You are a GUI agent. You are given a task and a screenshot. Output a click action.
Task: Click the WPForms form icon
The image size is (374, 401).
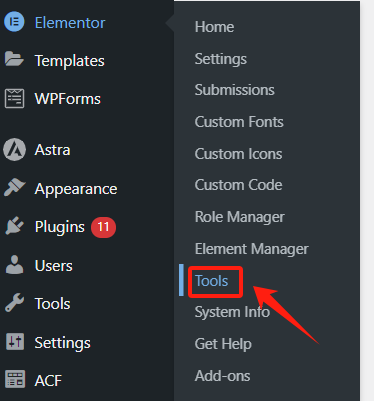coord(14,98)
